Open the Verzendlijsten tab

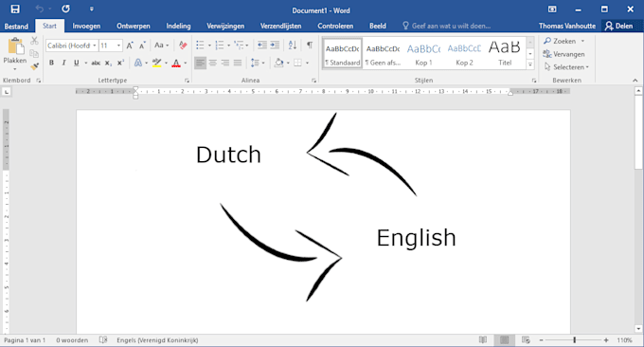[281, 26]
